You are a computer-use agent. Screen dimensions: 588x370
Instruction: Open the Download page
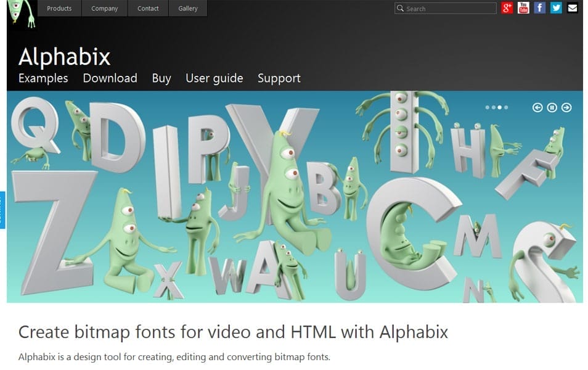(110, 78)
